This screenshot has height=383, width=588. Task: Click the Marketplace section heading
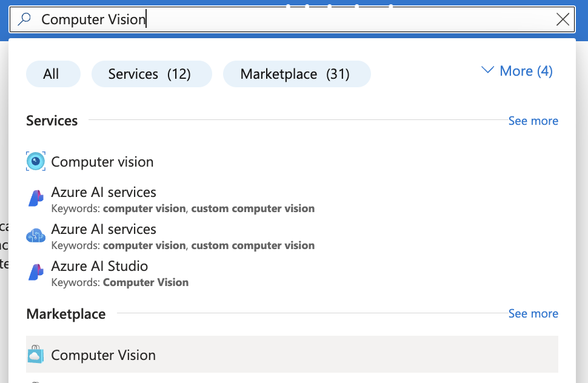pos(66,314)
